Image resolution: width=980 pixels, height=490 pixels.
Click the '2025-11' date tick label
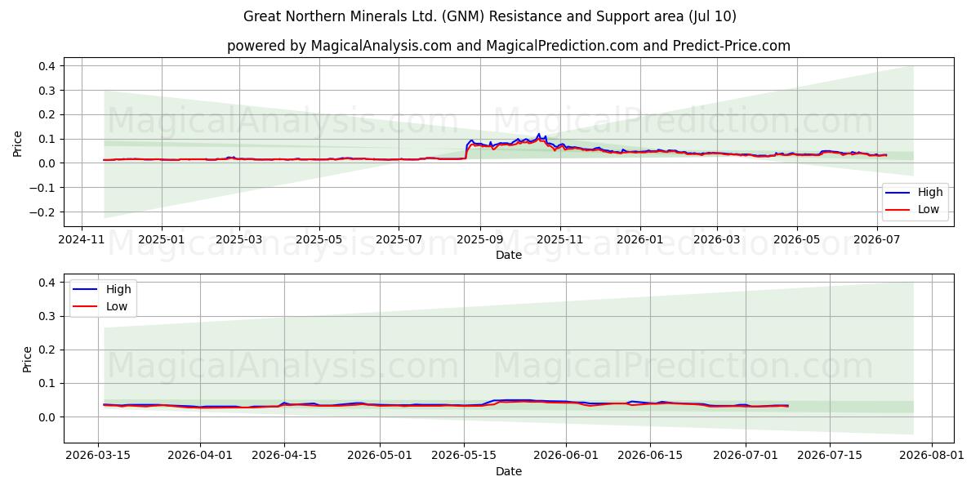(559, 240)
